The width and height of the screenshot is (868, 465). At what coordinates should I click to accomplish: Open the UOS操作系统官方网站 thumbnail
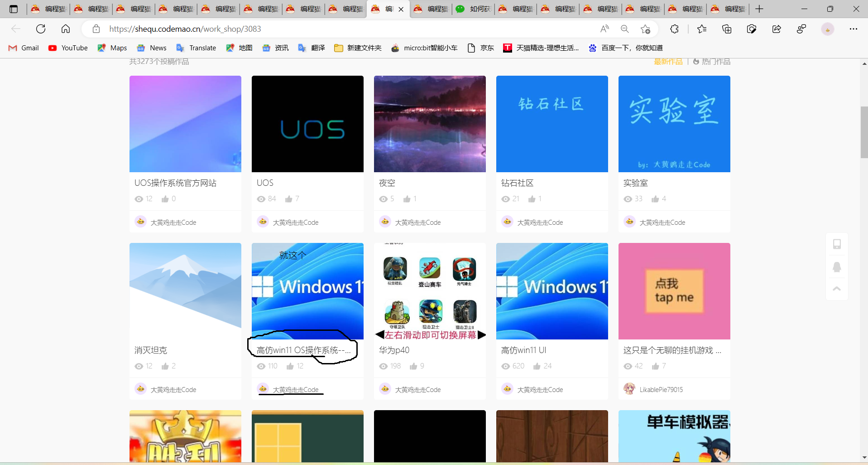(x=185, y=124)
